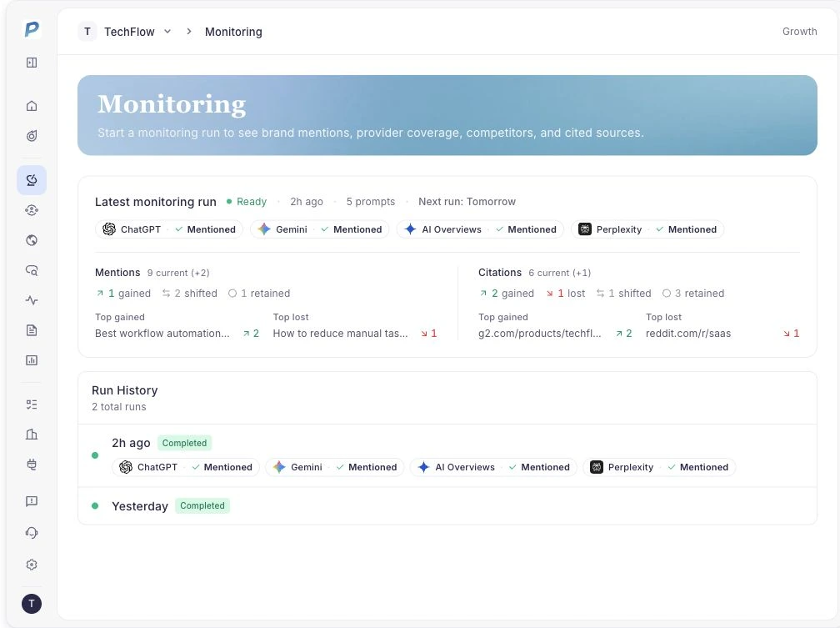Open the plug integrations icon in sidebar

32,465
